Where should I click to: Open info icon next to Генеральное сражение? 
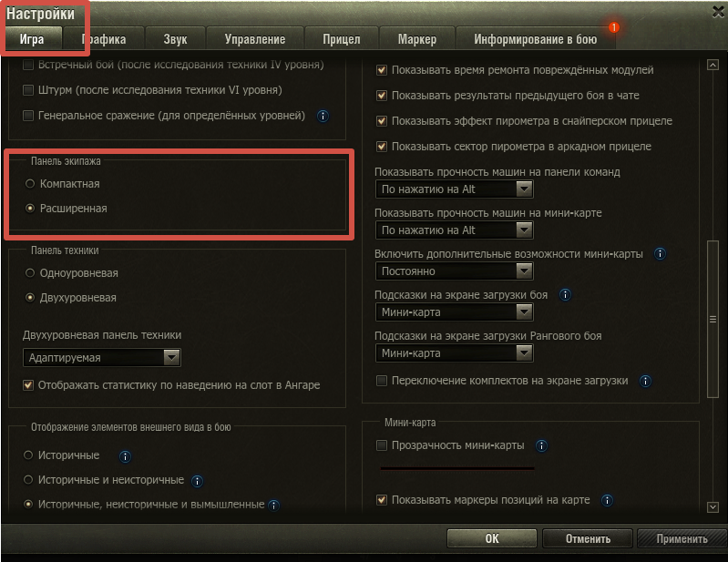coord(323,116)
